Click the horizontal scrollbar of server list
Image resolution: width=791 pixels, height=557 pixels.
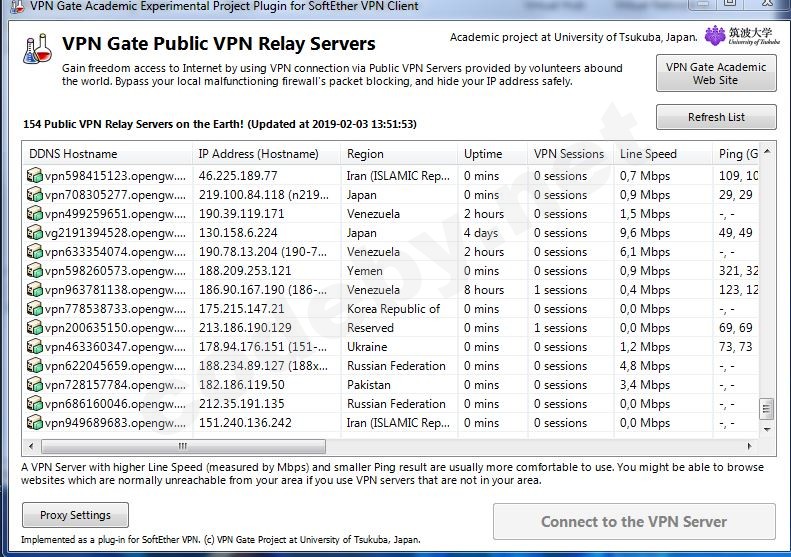tap(182, 446)
